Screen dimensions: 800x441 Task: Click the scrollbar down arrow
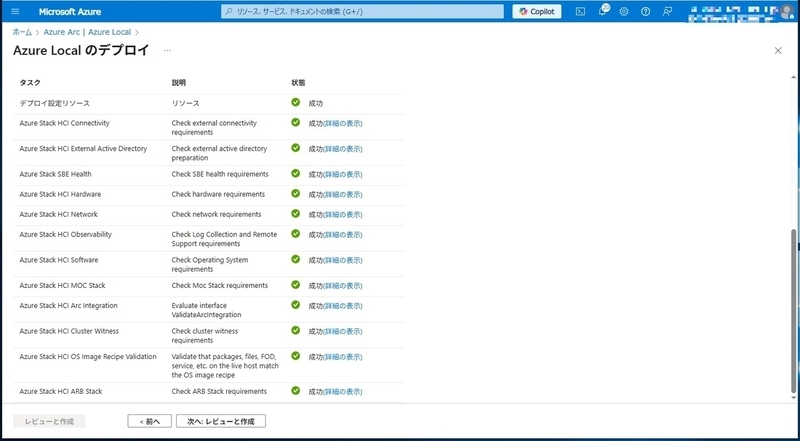coord(793,398)
